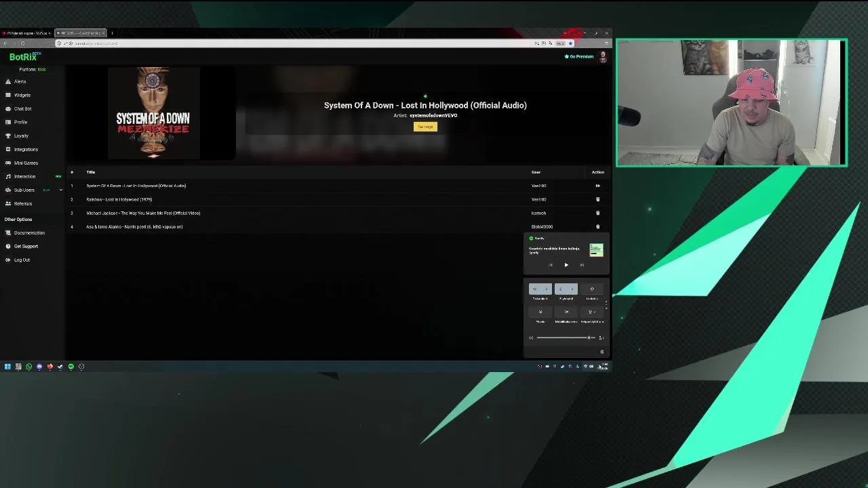Toggle the third quick settings tile
The width and height of the screenshot is (868, 488).
coord(592,289)
